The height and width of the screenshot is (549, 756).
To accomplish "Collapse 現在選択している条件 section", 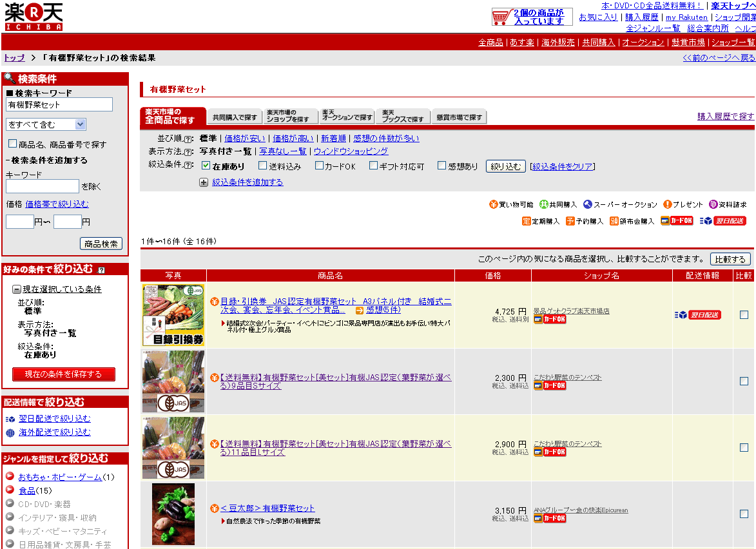I will [17, 289].
